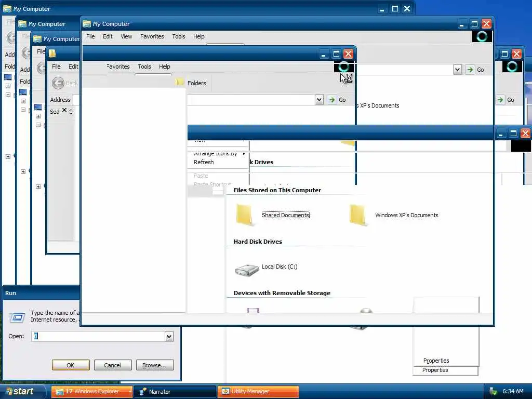Expand the plus node just above the minus in third My Computer window
This screenshot has height=399, width=532.
(38, 116)
